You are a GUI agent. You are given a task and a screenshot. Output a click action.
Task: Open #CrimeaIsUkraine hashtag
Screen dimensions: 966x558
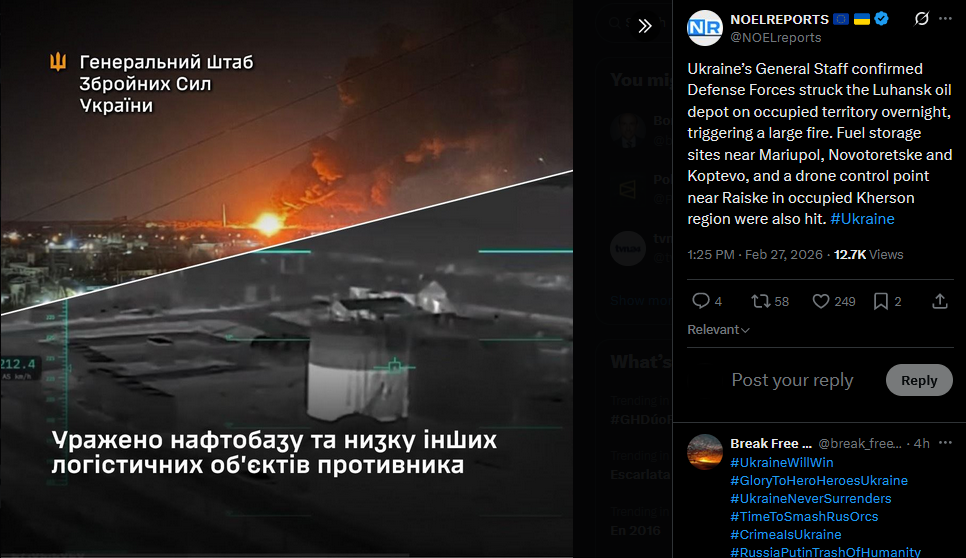pos(785,535)
